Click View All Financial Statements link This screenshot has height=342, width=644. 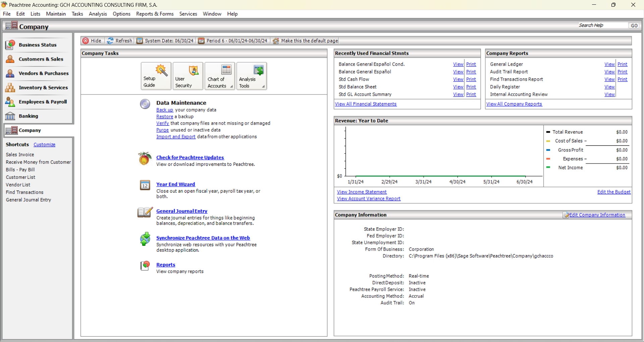tap(366, 104)
